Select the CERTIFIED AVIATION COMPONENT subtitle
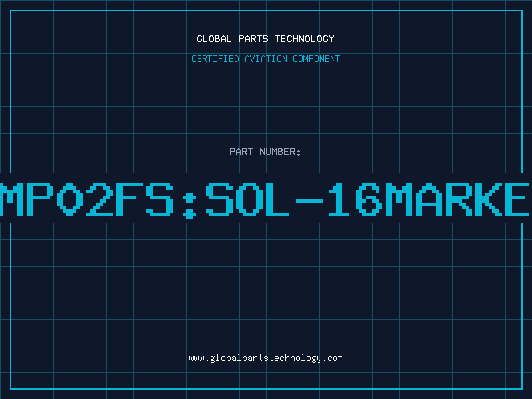The width and height of the screenshot is (532, 399). click(265, 59)
